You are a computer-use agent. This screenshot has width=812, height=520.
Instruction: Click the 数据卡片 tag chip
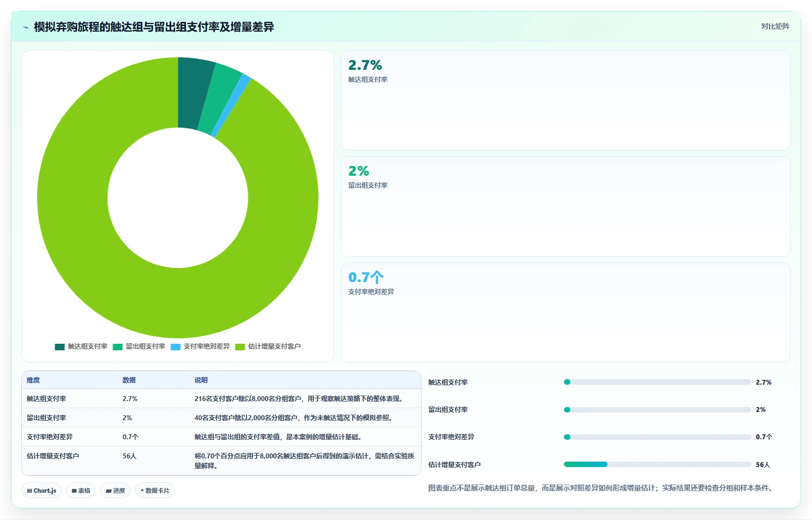click(155, 491)
